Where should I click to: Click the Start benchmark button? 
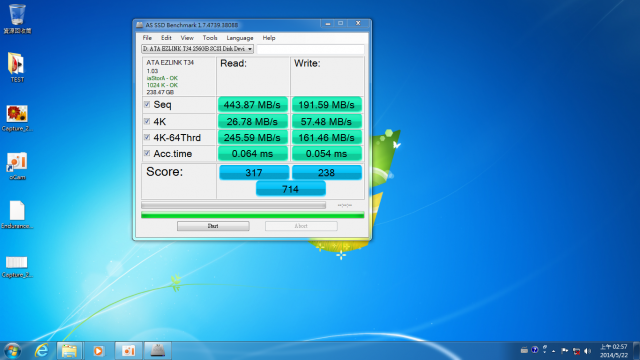click(213, 226)
